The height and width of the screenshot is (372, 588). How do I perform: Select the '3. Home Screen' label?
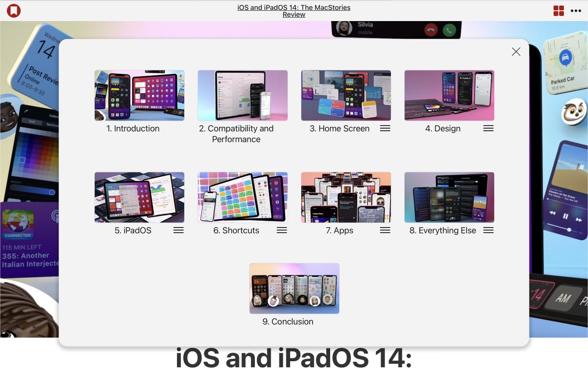coord(340,128)
